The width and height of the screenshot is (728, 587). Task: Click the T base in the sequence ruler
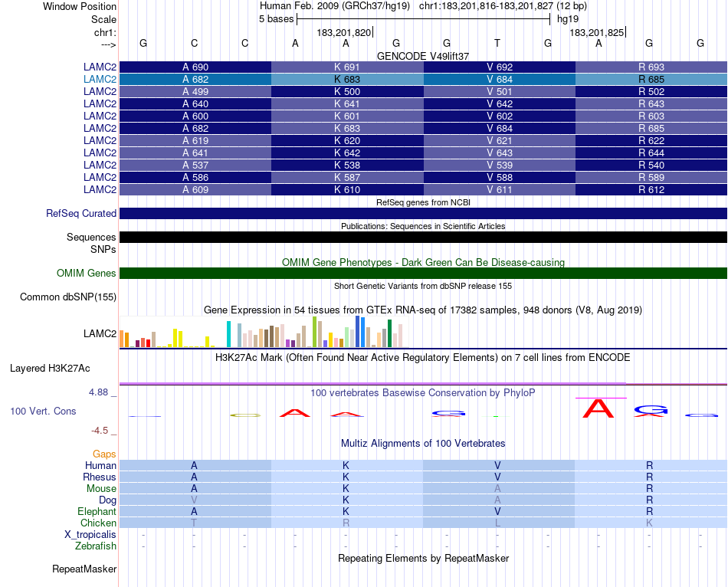pyautogui.click(x=497, y=43)
